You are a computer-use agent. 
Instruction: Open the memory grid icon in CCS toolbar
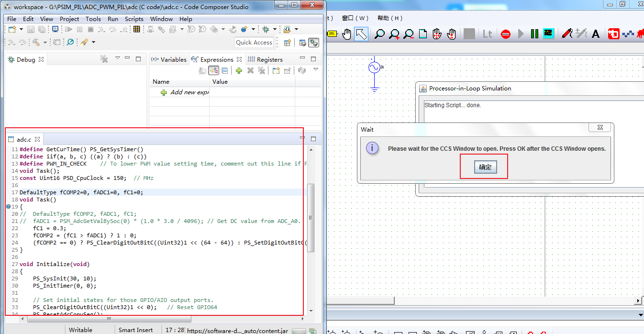click(x=137, y=30)
